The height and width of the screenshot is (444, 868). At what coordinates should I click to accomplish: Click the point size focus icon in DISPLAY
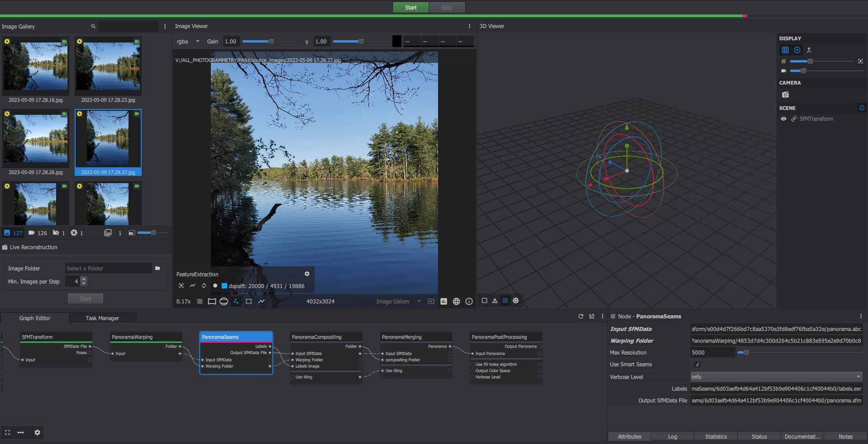click(860, 61)
